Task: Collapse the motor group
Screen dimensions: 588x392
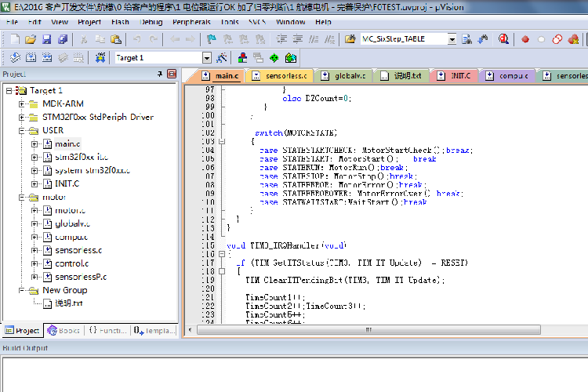Action: 22,198
